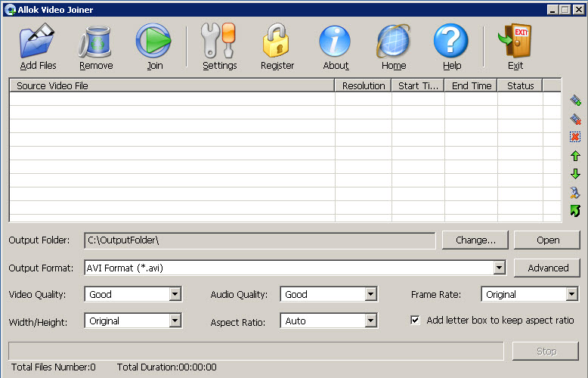
Task: Click the Total Duration:00:00:00 status text
Action: [x=166, y=367]
